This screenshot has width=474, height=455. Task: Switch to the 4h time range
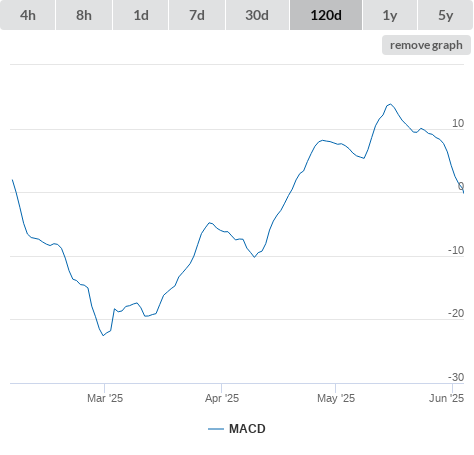pos(28,15)
